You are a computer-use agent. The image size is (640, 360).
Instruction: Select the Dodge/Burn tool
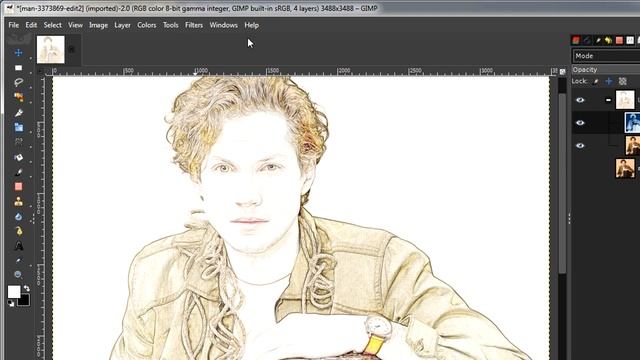click(18, 231)
